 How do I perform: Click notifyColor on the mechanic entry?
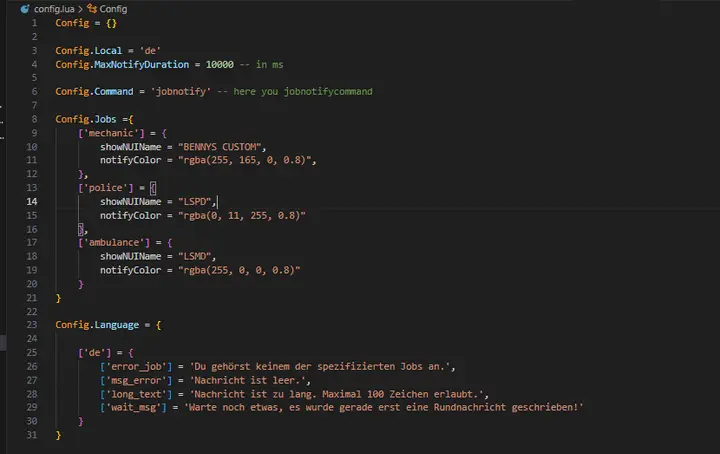130,160
